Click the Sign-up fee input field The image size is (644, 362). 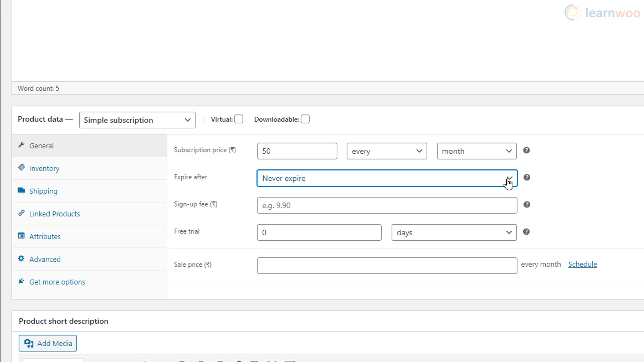(387, 205)
